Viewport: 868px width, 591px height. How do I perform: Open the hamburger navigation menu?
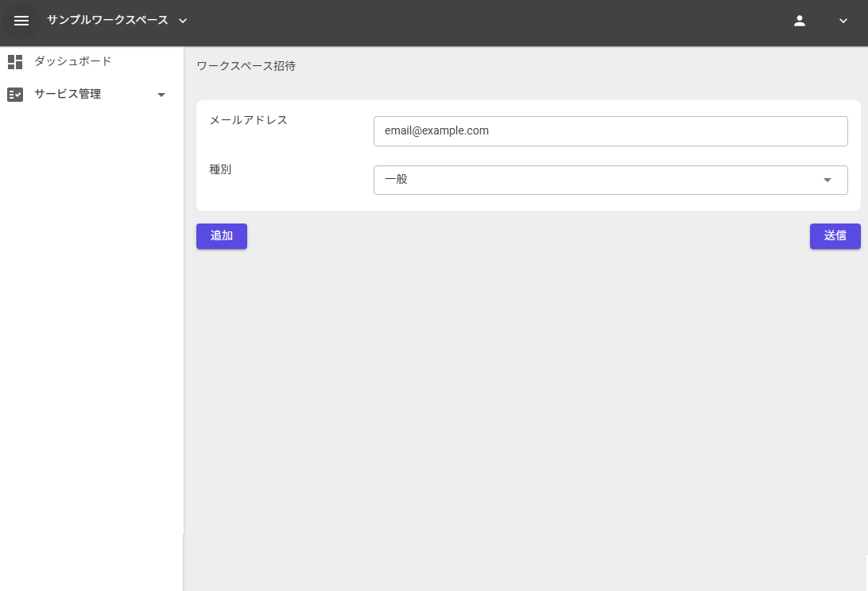tap(21, 21)
